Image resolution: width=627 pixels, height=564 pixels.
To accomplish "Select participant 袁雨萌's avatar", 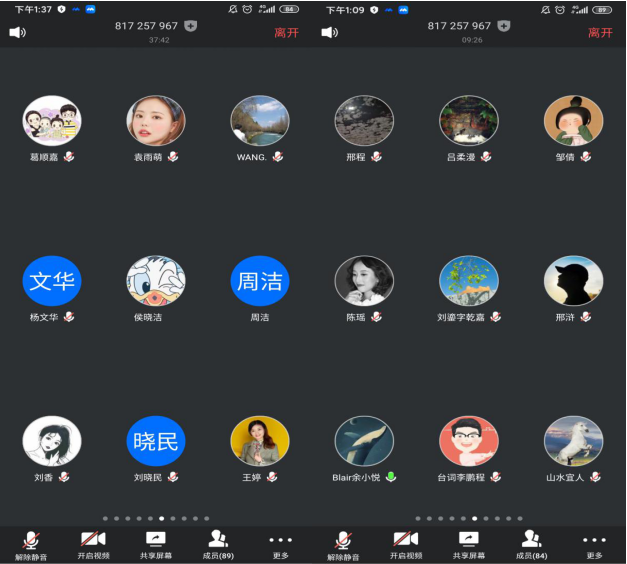I will (155, 120).
